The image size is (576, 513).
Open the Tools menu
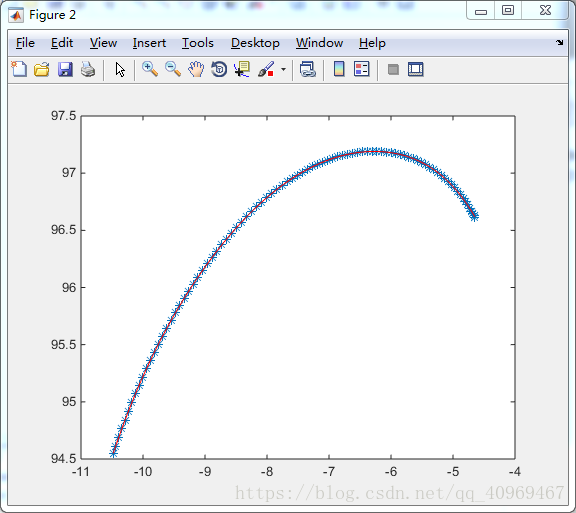[198, 43]
